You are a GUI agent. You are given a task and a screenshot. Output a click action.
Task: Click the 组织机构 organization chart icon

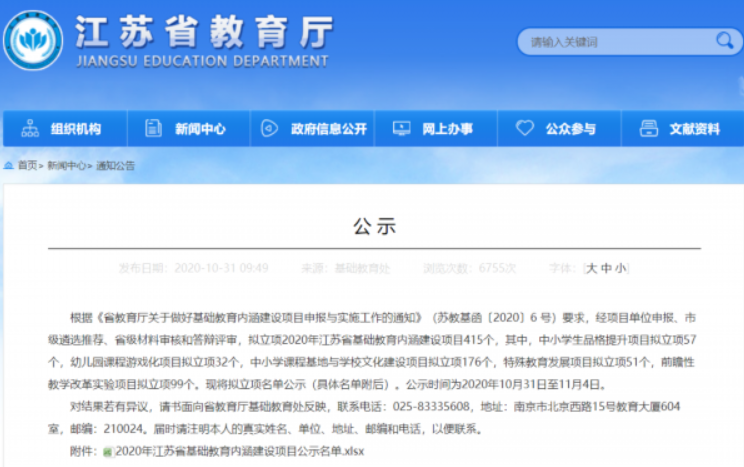coord(29,129)
